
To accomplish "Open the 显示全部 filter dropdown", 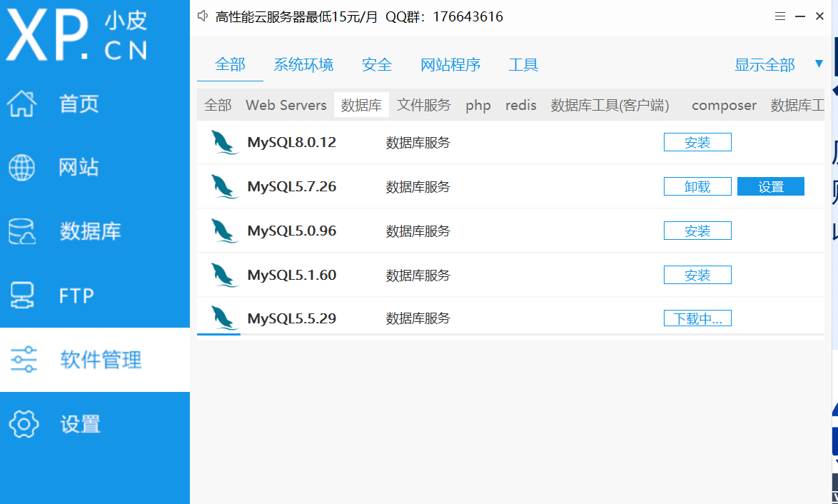I will pos(764,65).
